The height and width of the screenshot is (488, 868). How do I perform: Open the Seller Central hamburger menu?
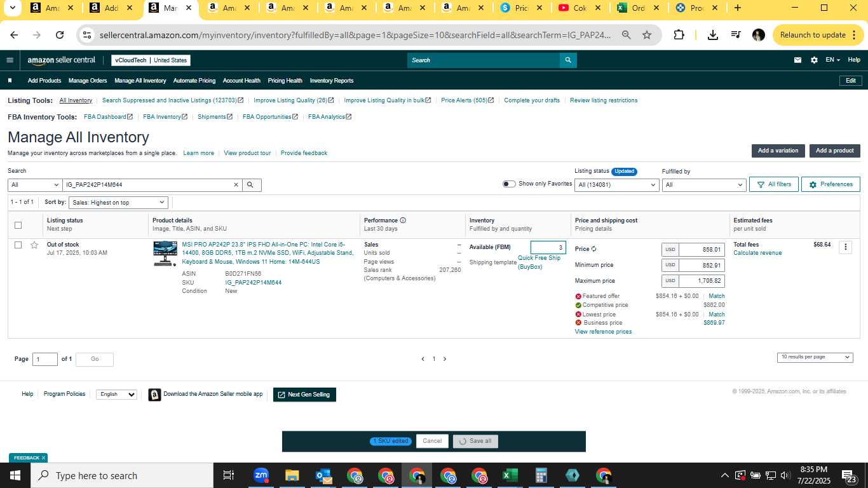[10, 60]
